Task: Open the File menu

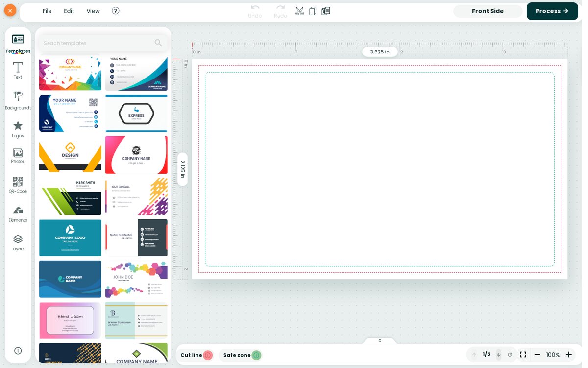Action: (47, 11)
